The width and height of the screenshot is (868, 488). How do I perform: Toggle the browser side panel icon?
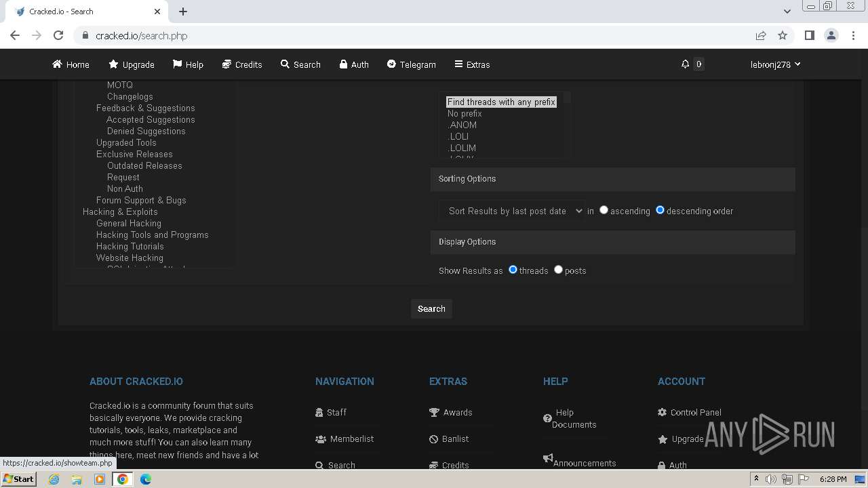(809, 35)
